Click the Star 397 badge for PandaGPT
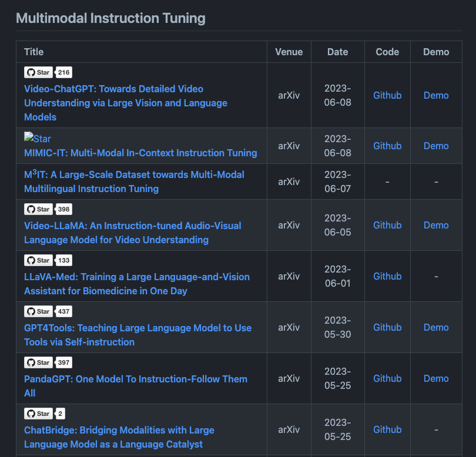This screenshot has height=457, width=476. (48, 362)
